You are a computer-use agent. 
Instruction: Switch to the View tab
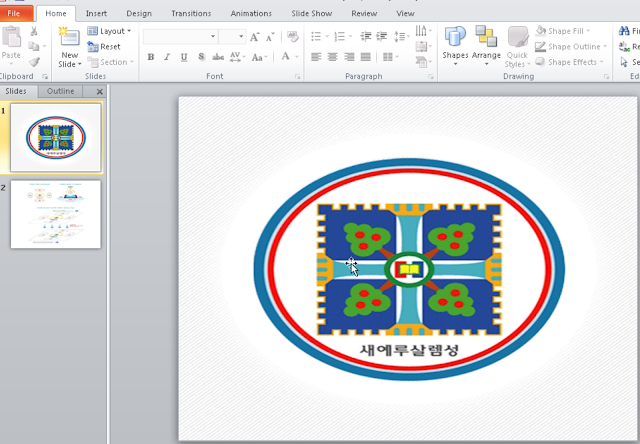(405, 13)
